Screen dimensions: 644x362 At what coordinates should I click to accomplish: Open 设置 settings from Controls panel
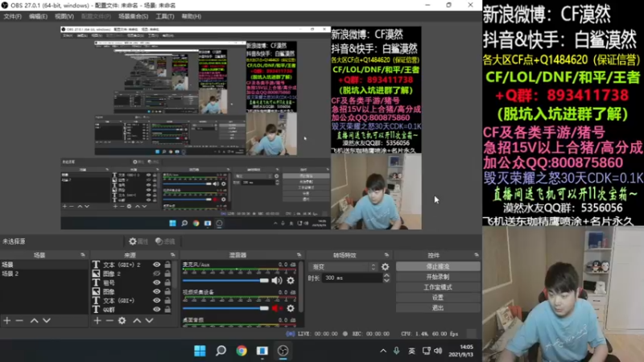coord(438,298)
